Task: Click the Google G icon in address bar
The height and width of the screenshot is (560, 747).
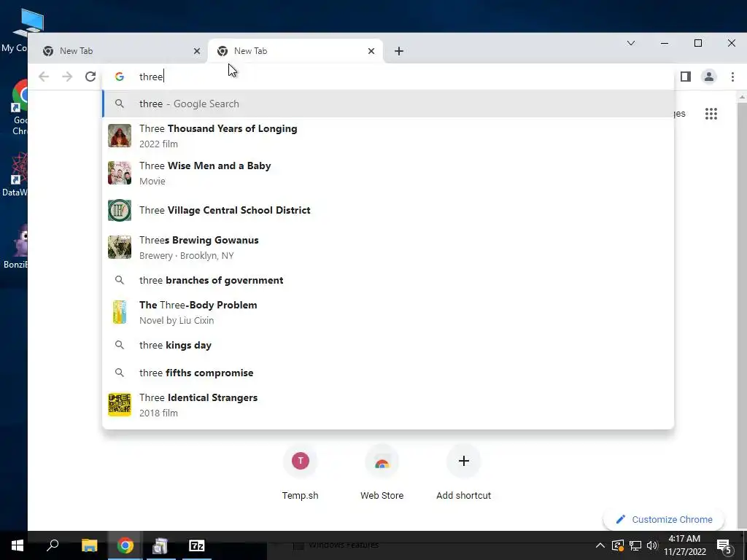Action: [x=120, y=77]
